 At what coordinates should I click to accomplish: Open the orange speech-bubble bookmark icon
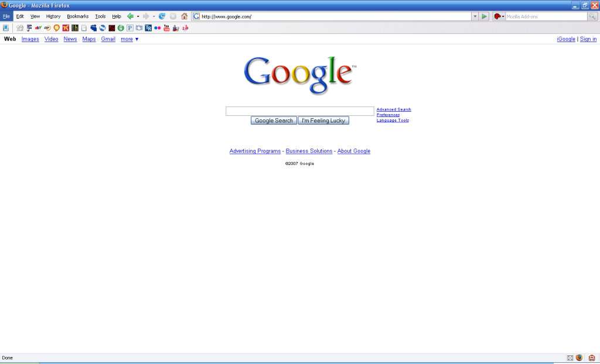click(x=57, y=28)
